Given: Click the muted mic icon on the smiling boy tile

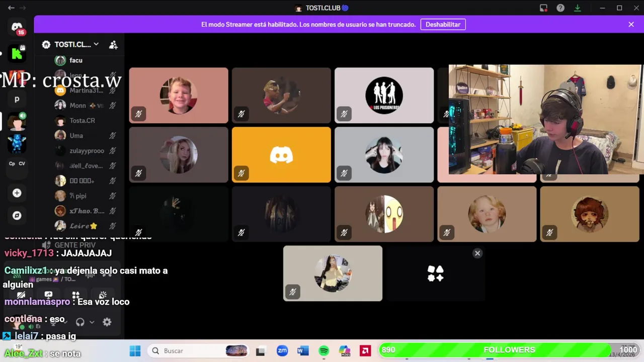Looking at the screenshot, I should point(138,114).
